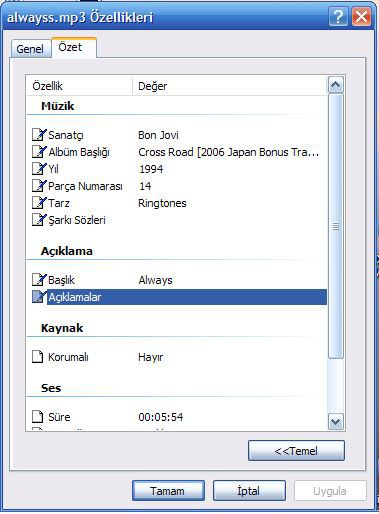Viewport: 379px width, 514px height.
Task: Click the scrollbar down arrow
Action: click(x=336, y=422)
